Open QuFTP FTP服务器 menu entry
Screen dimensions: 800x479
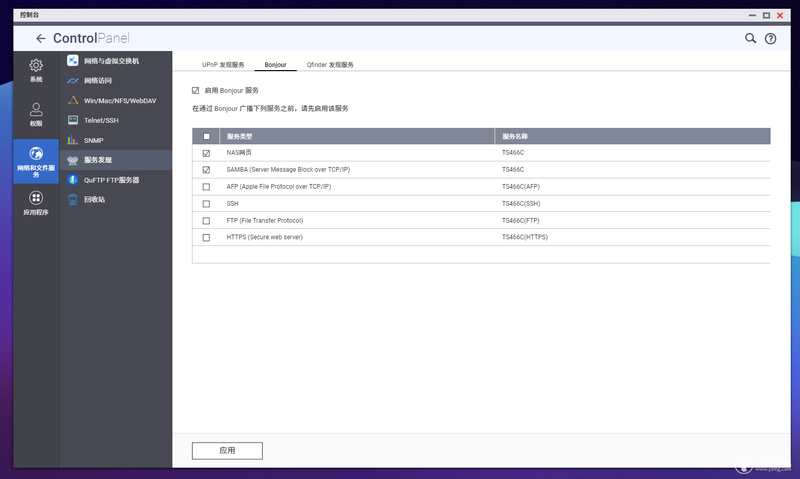[116, 180]
